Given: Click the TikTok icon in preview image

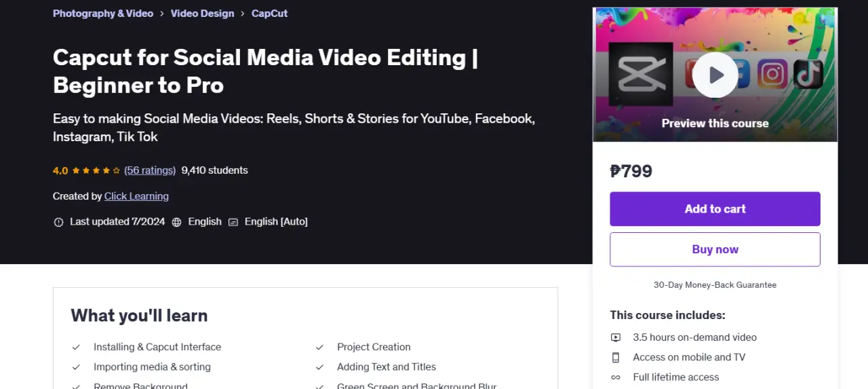Looking at the screenshot, I should click(x=808, y=74).
